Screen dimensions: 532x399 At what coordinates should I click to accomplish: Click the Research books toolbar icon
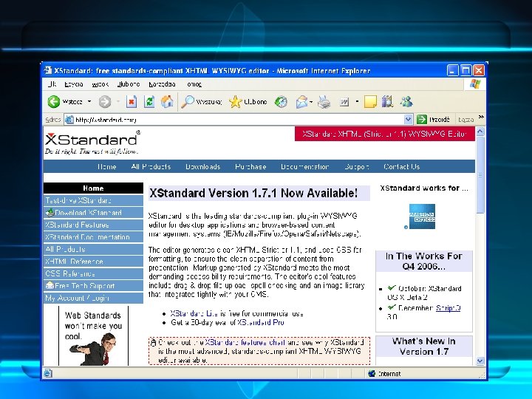point(387,101)
